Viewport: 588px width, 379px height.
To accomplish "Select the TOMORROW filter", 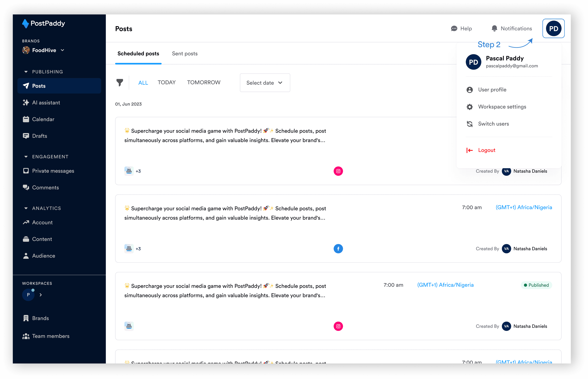I will point(204,82).
